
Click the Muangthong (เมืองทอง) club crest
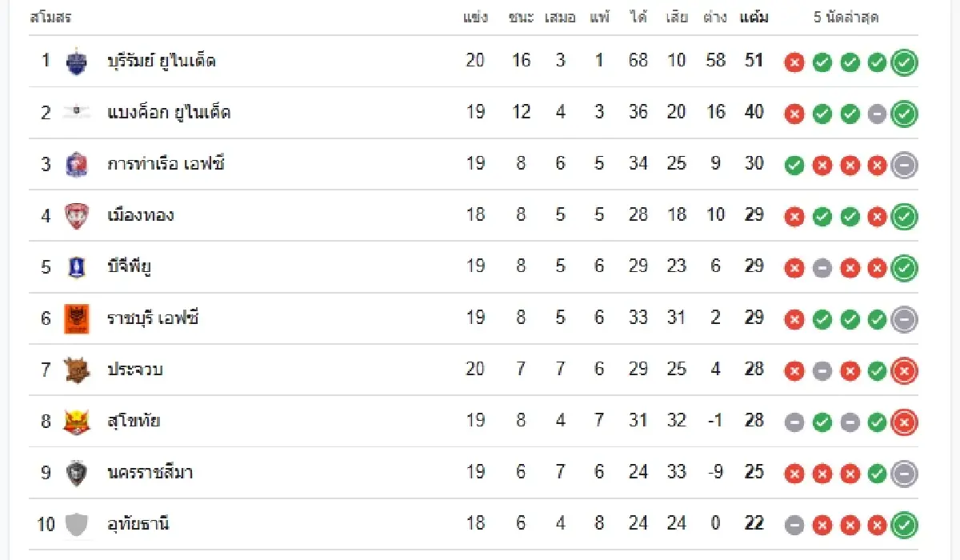click(x=76, y=215)
